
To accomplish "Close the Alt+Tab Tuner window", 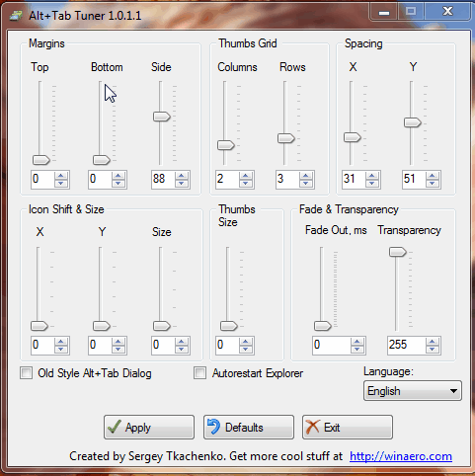I will pos(447,12).
